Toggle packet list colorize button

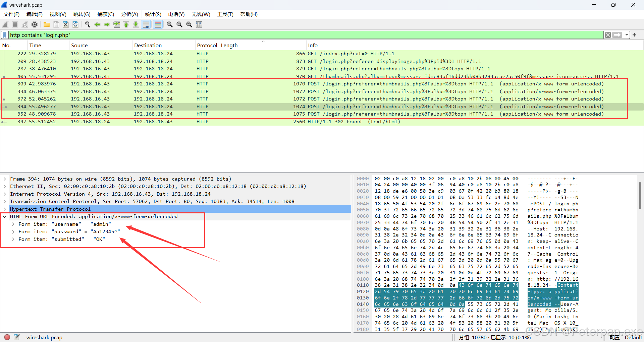[x=158, y=24]
